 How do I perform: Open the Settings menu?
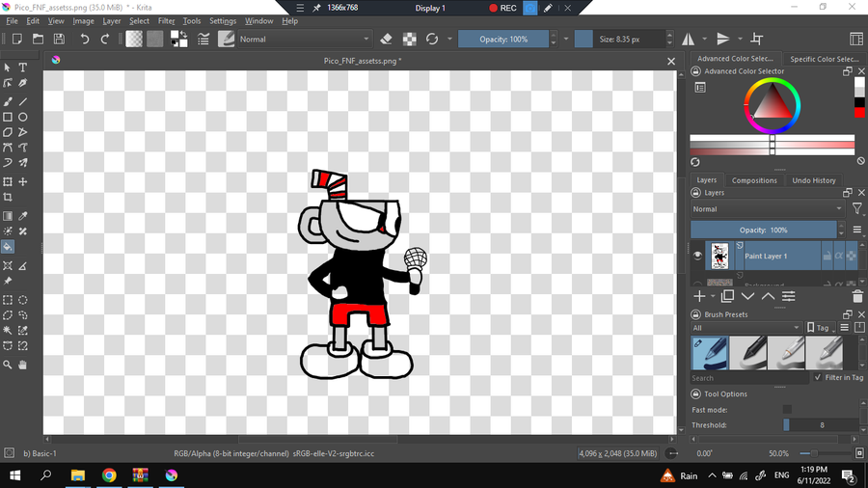coord(223,21)
